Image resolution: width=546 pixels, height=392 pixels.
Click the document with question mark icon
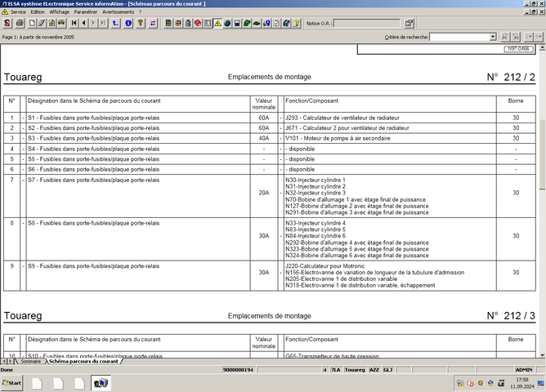click(296, 24)
